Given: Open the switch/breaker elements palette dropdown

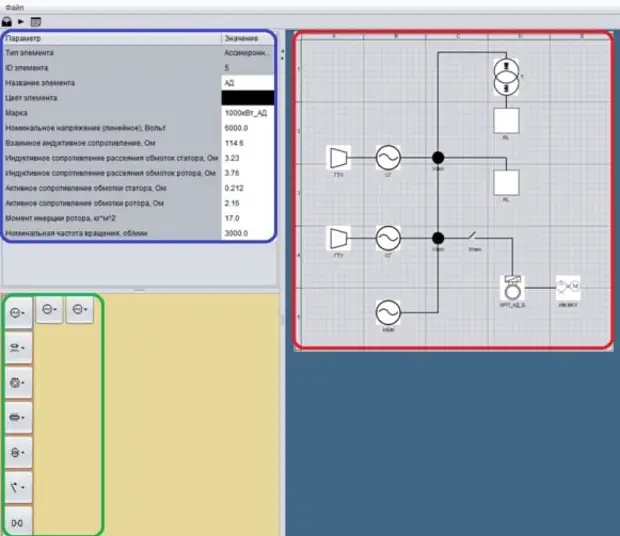Looking at the screenshot, I should pos(20,487).
